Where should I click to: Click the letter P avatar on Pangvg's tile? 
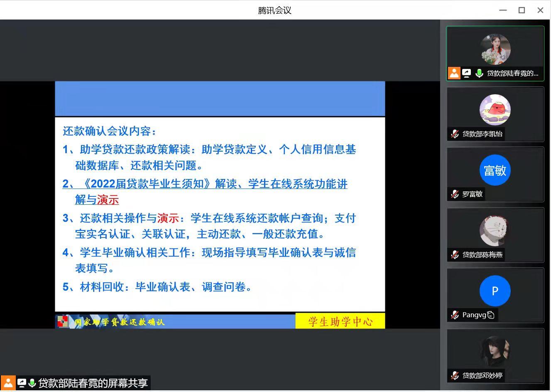(495, 291)
